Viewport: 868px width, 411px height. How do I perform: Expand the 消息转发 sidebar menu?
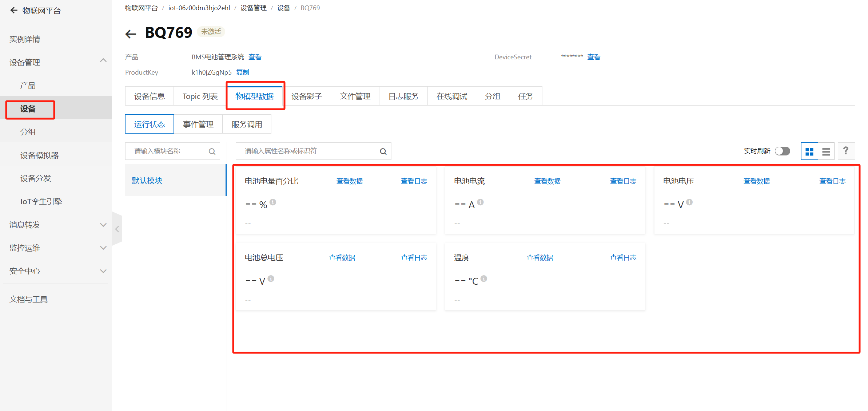coord(103,225)
